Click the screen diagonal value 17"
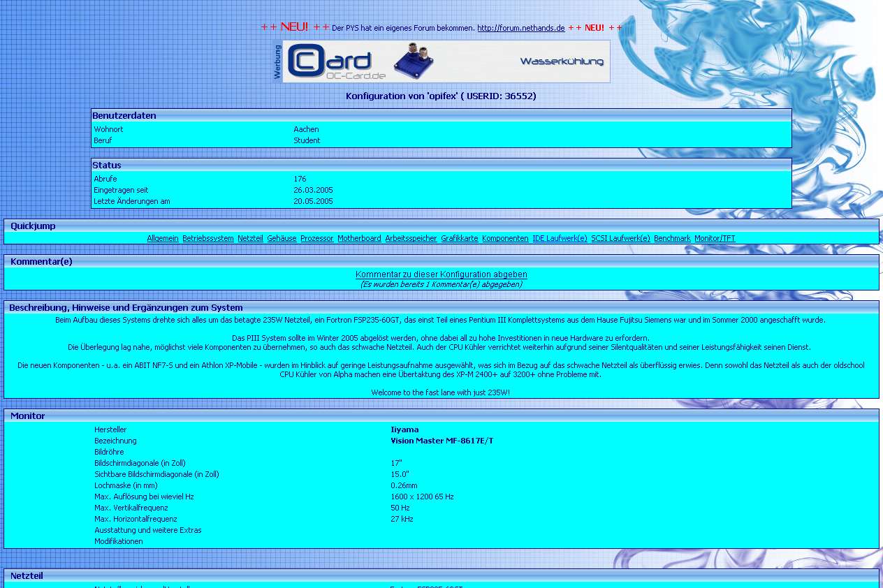Viewport: 883px width, 588px height. tap(396, 463)
